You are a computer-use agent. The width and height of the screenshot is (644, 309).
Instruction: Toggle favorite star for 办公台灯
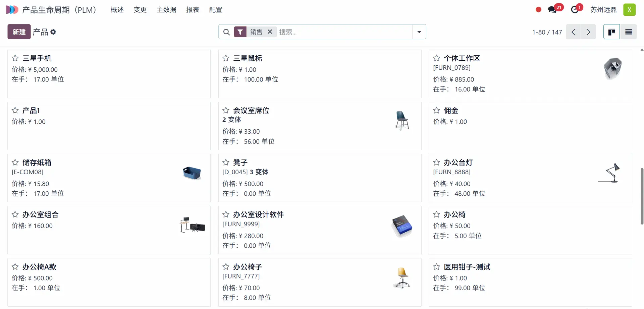pos(436,163)
